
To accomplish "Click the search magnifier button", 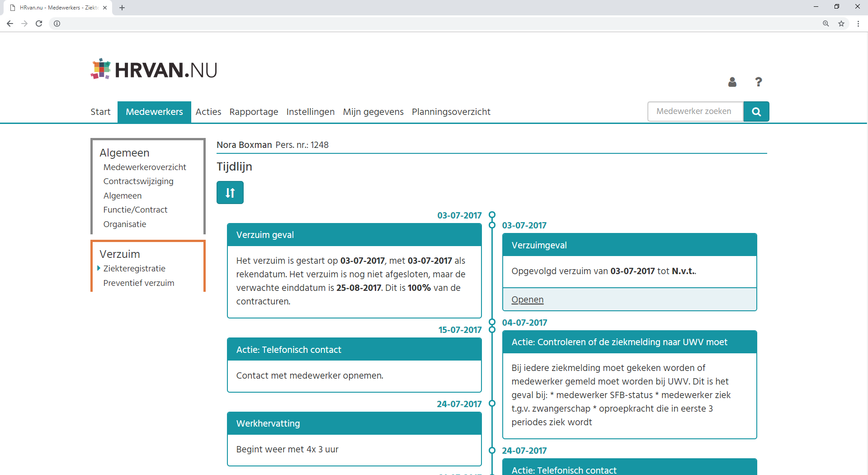I will pyautogui.click(x=756, y=112).
